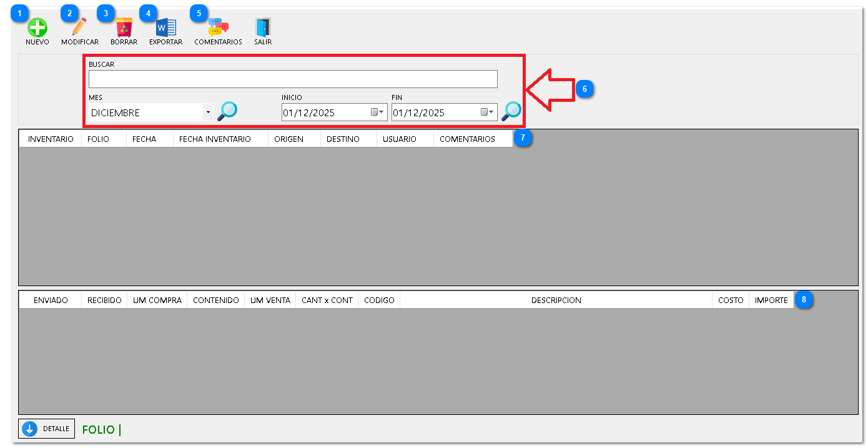
Task: Click the UM COMPRA column header
Action: click(x=157, y=301)
